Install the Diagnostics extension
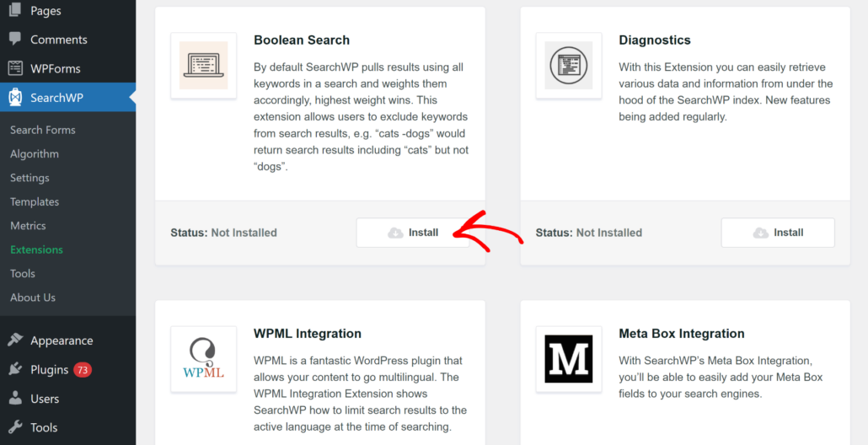Screen dimensions: 868x445 (778, 233)
